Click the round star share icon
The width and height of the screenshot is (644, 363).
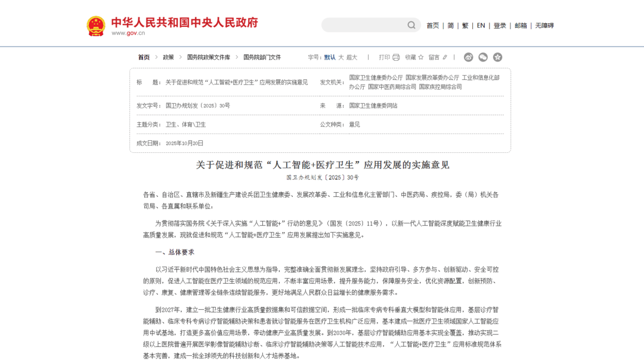click(497, 57)
